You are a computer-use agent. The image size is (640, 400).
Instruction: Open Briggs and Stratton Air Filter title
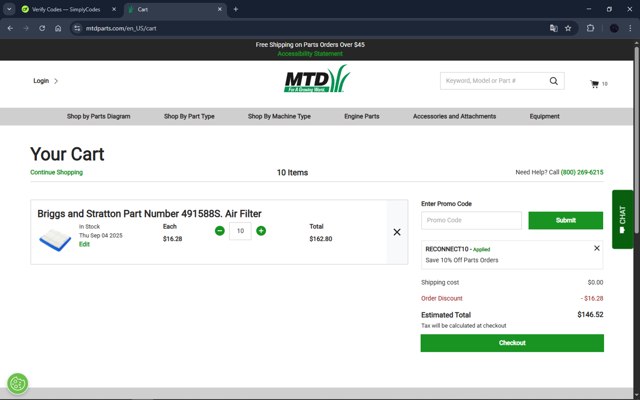coord(149,213)
